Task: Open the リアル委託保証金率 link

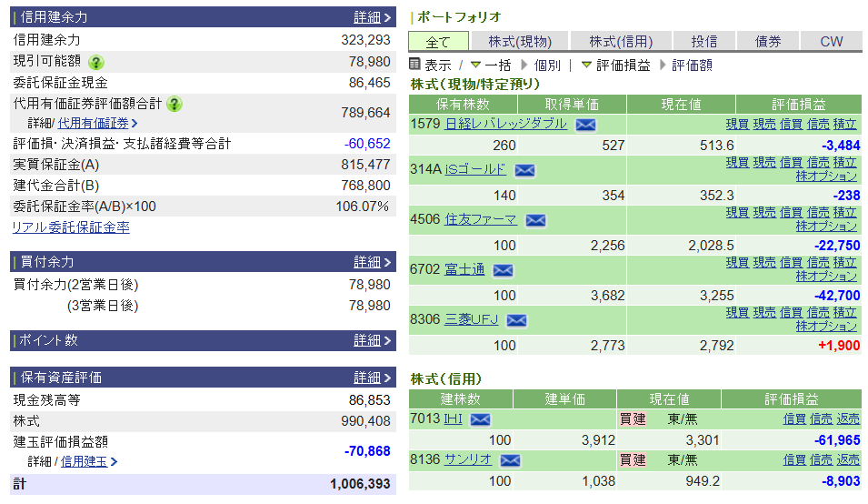Action: tap(70, 227)
